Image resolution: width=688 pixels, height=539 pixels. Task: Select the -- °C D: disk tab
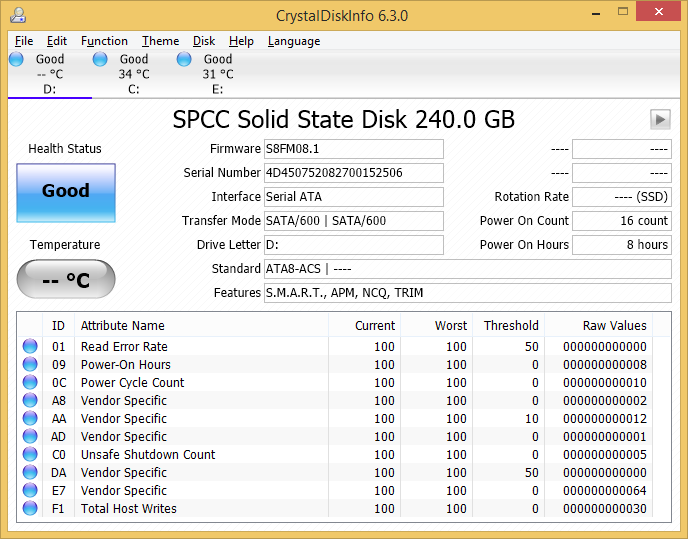point(50,74)
